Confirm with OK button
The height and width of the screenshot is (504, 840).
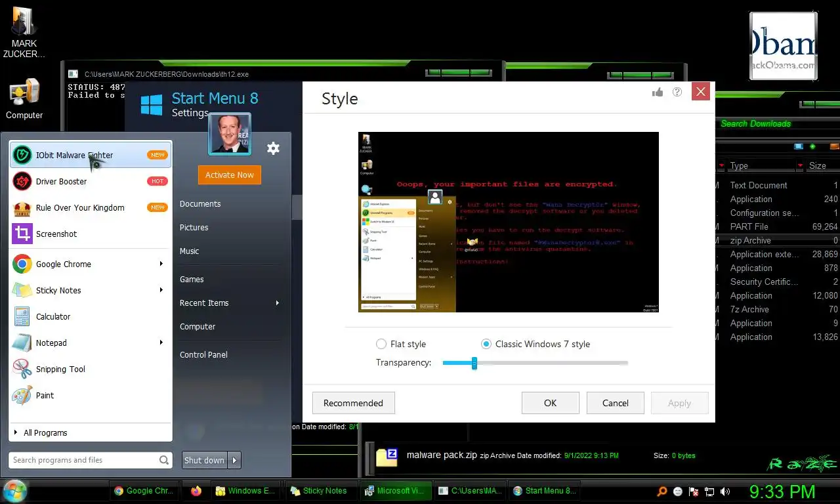550,403
